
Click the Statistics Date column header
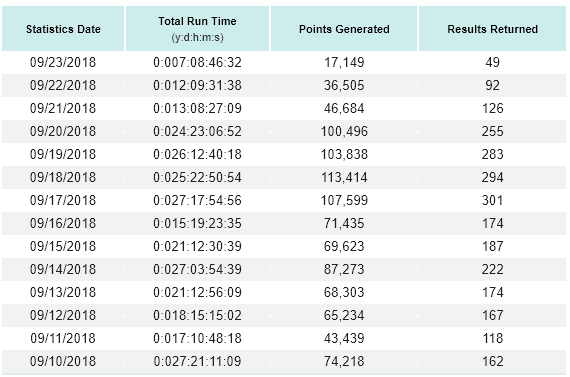[63, 29]
